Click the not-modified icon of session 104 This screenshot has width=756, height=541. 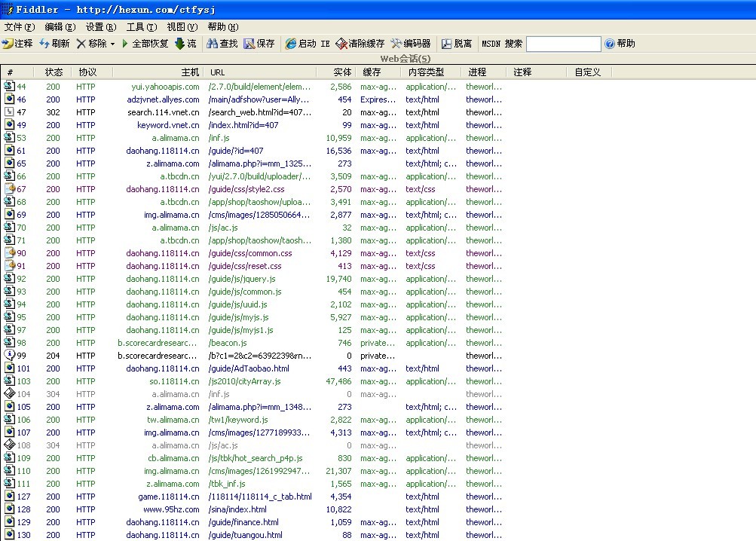[9, 394]
